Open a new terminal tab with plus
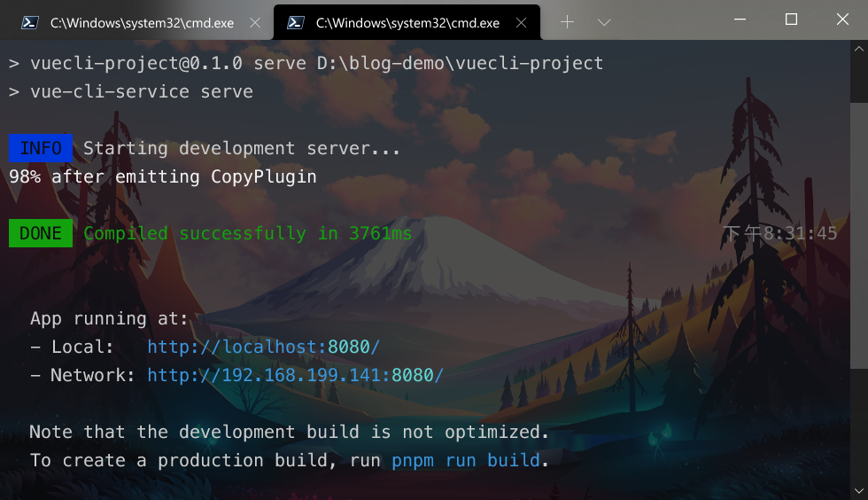The width and height of the screenshot is (868, 500). [567, 22]
